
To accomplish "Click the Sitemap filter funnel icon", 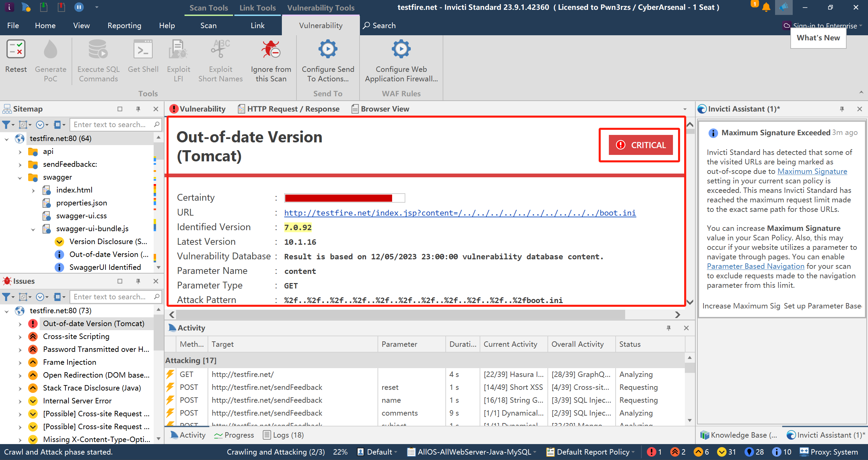I will (x=6, y=125).
